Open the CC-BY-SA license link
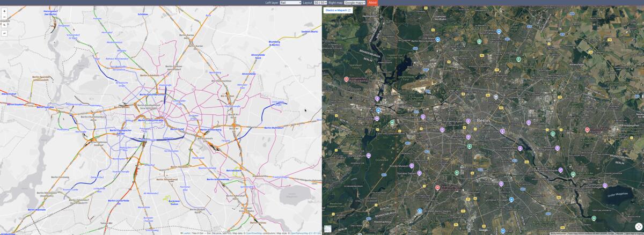 [x=315, y=233]
